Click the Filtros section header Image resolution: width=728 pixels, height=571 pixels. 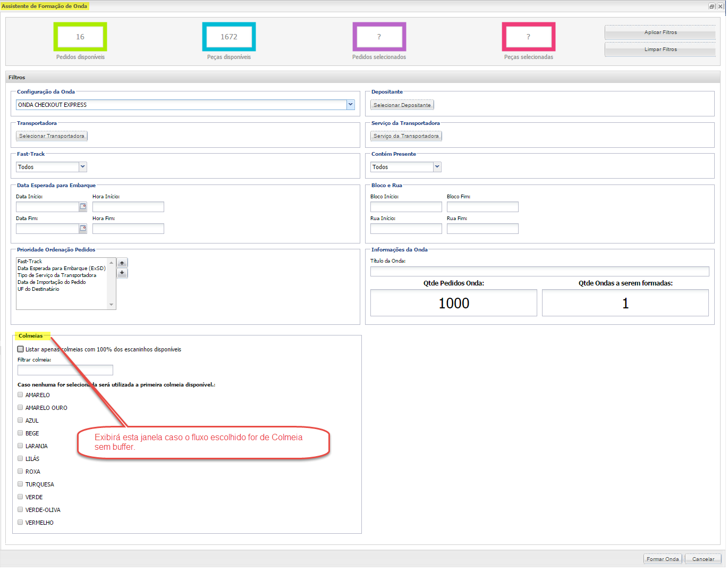tap(363, 77)
